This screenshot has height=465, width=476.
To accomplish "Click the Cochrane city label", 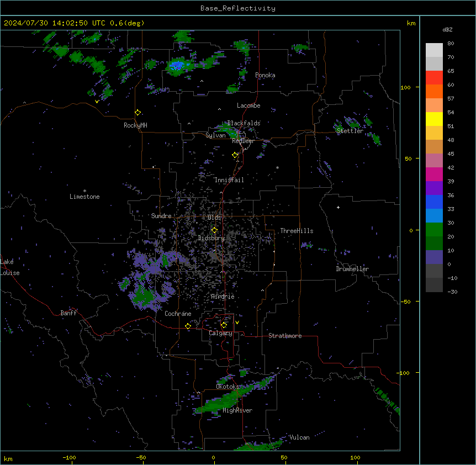I will pos(178,314).
